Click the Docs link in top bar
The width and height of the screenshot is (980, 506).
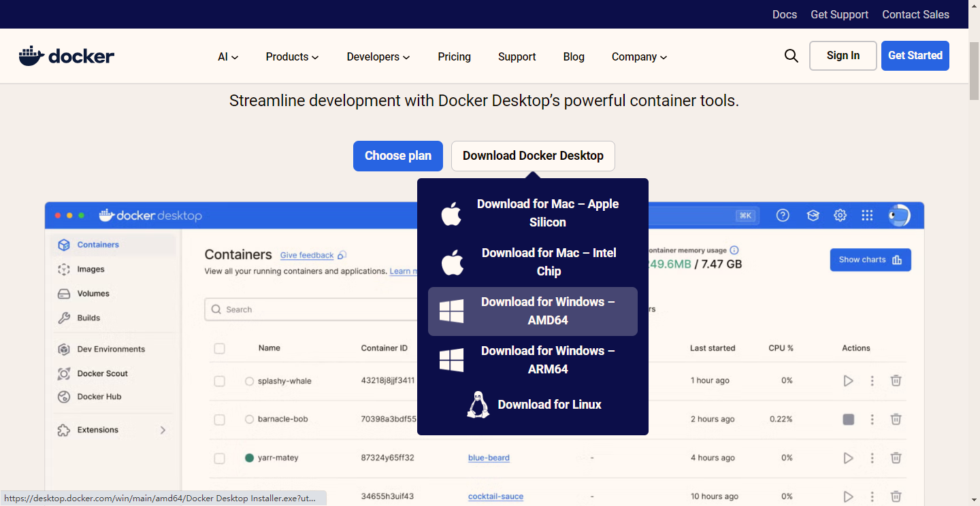click(785, 14)
